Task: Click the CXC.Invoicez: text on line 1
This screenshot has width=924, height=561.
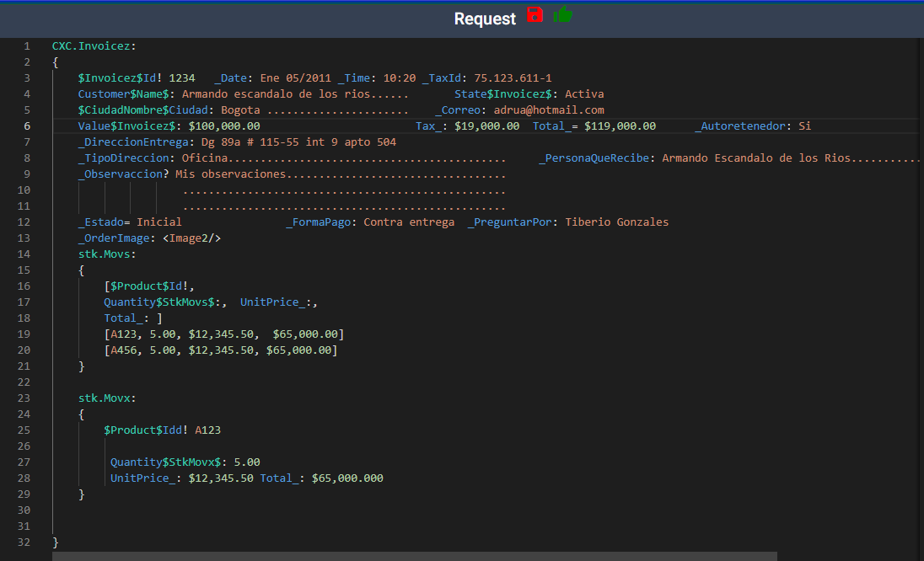Action: pos(94,46)
